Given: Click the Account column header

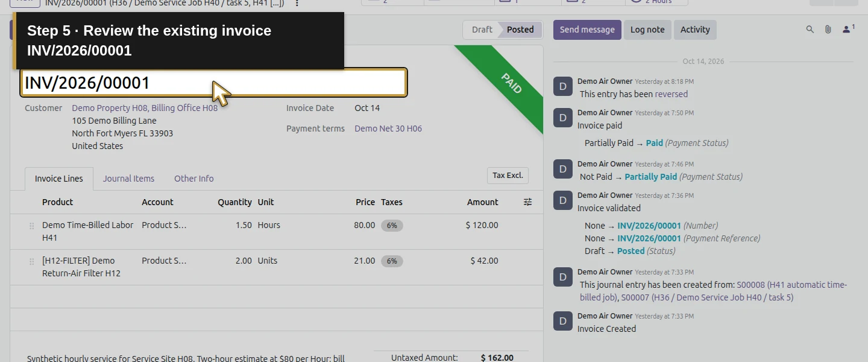Looking at the screenshot, I should [x=157, y=202].
